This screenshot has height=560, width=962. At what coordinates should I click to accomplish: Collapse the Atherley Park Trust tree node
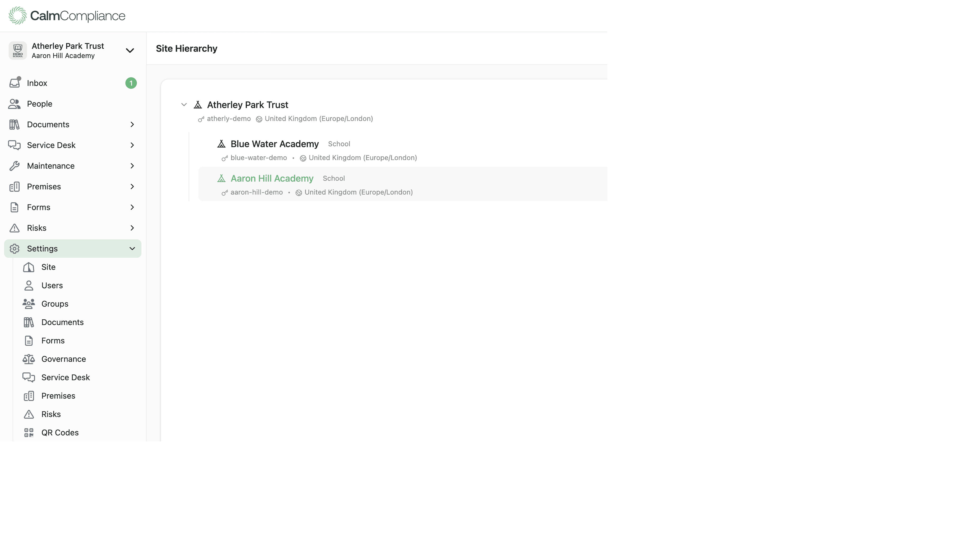[x=184, y=105]
